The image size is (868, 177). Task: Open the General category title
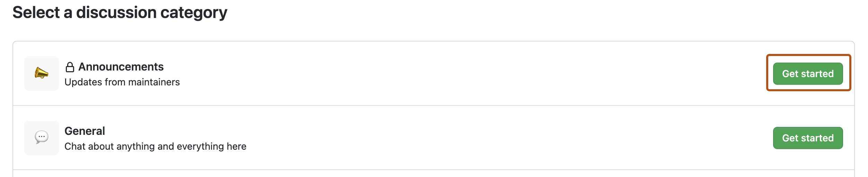coord(85,131)
